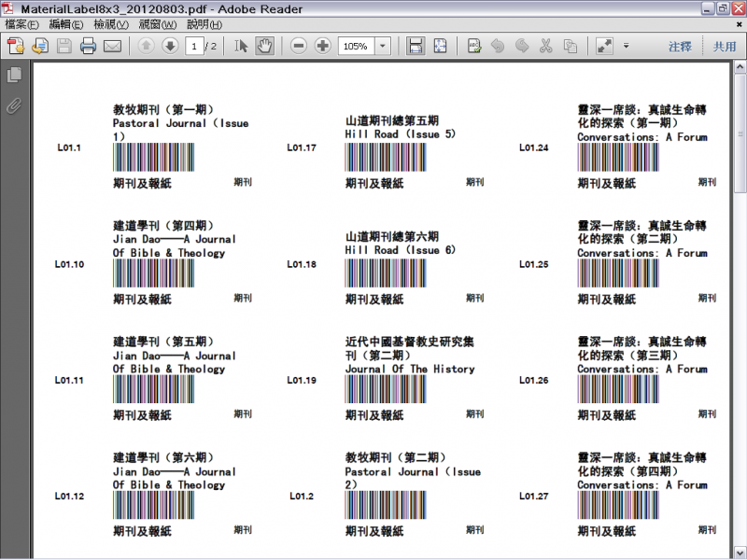Image resolution: width=747 pixels, height=560 pixels.
Task: Open the Attachments paperclip panel
Action: coord(14,105)
